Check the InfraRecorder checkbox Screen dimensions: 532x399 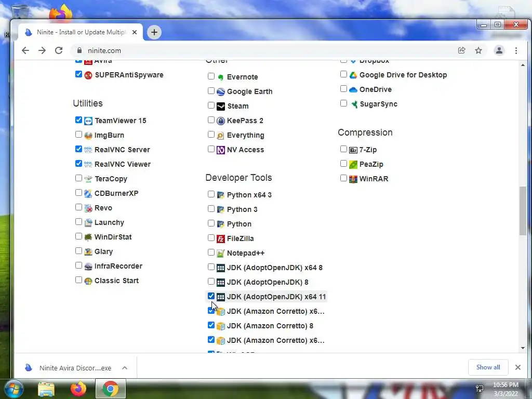point(78,265)
